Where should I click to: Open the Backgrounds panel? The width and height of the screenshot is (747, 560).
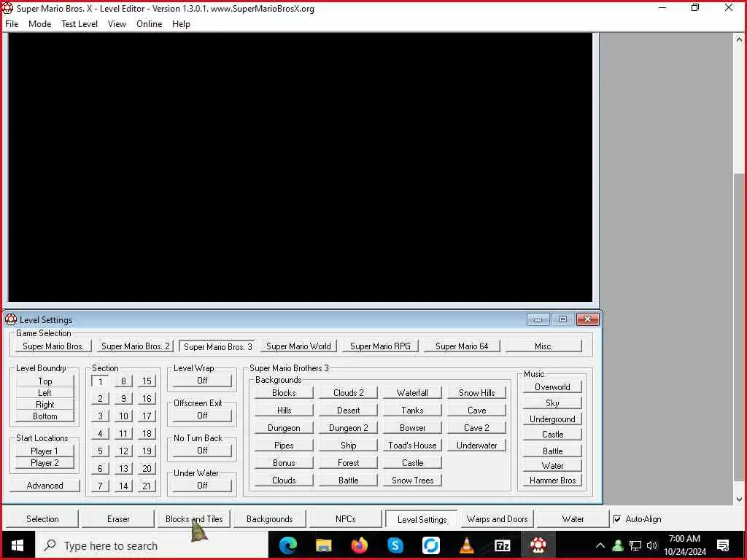point(270,519)
